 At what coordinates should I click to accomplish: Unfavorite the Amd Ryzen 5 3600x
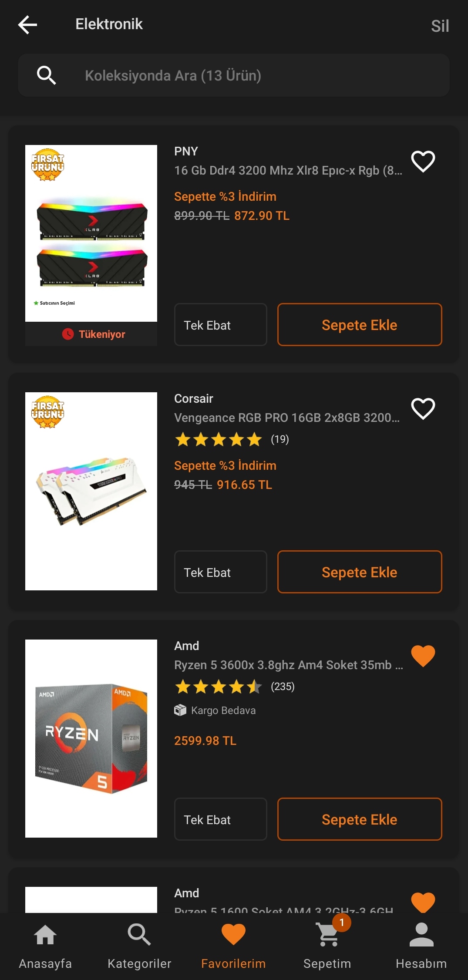pos(423,656)
